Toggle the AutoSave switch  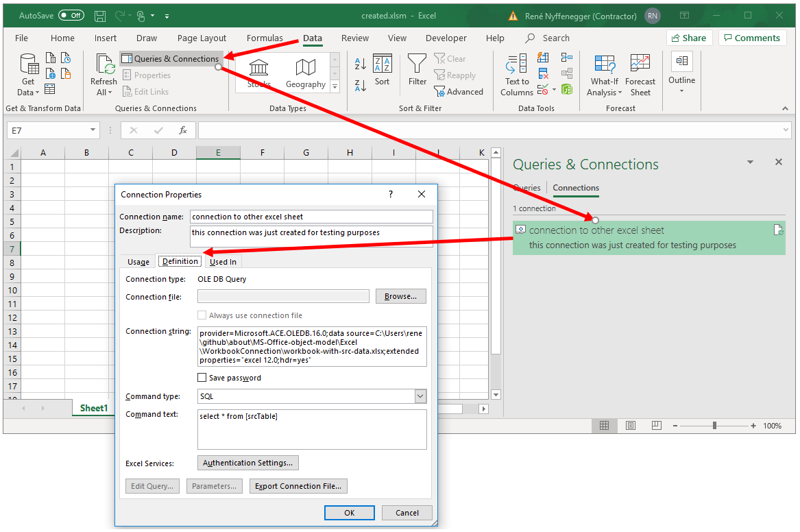pos(71,15)
